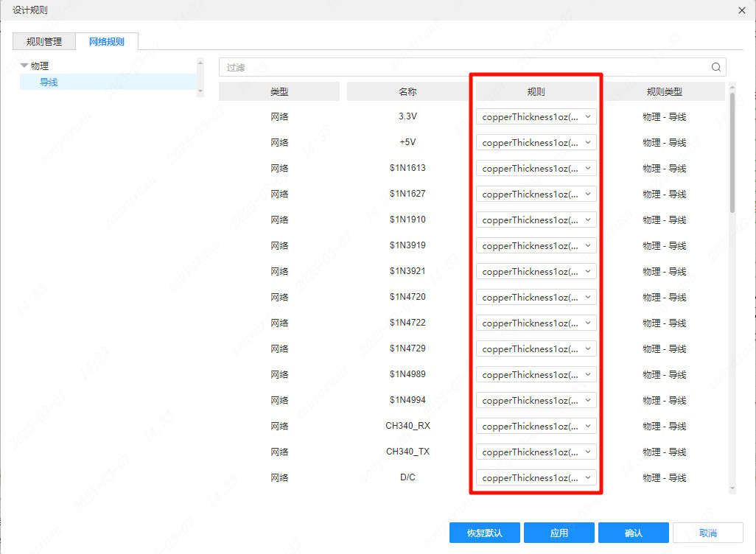Open the 网络规则 tab
Viewport: 756px width, 554px height.
coord(107,42)
